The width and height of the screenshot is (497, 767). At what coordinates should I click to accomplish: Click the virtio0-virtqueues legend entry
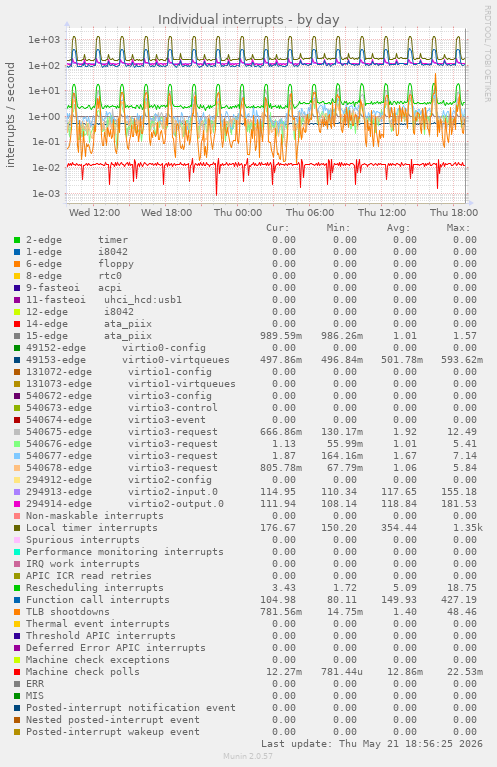pos(128,360)
